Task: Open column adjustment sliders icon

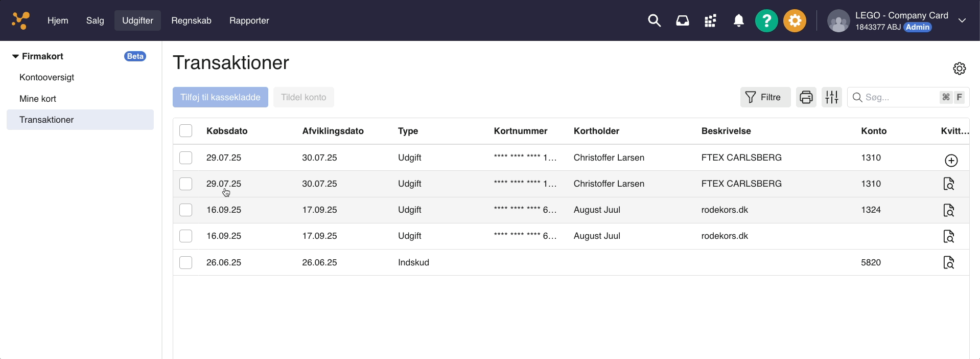Action: point(831,97)
